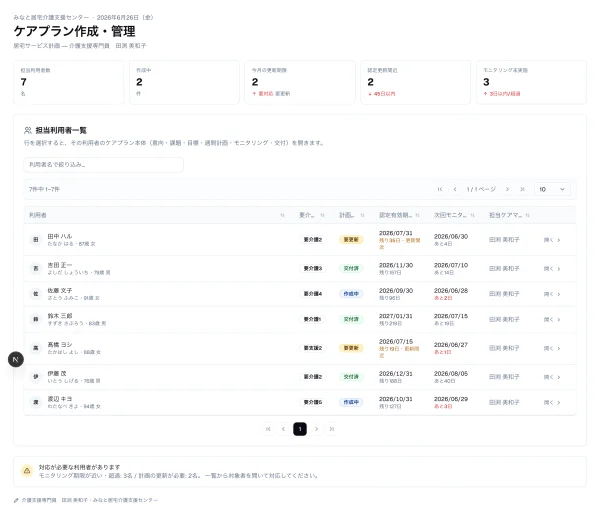Click the users icon beside 担当利用者一覧
Screen dimensions: 600x517
28,130
